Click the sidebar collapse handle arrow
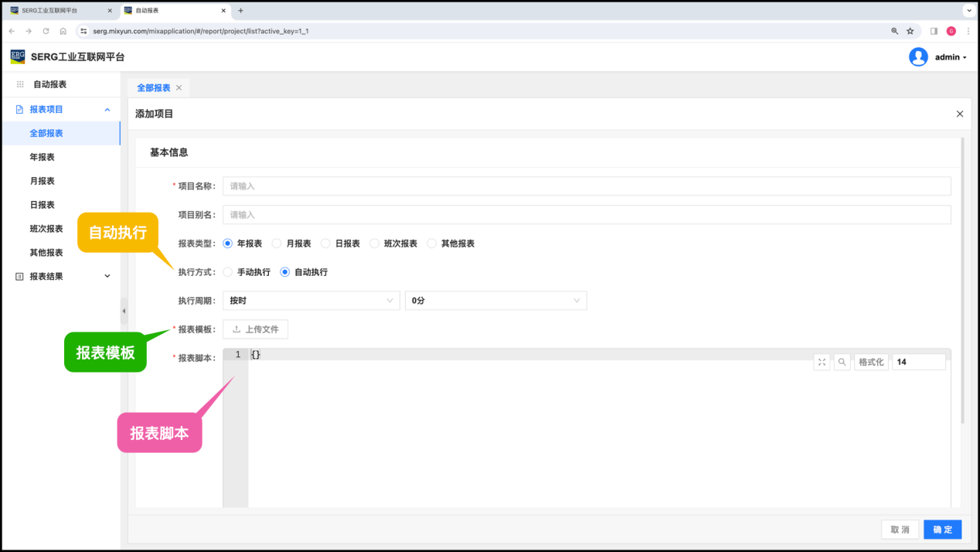The width and height of the screenshot is (980, 552). tap(124, 311)
